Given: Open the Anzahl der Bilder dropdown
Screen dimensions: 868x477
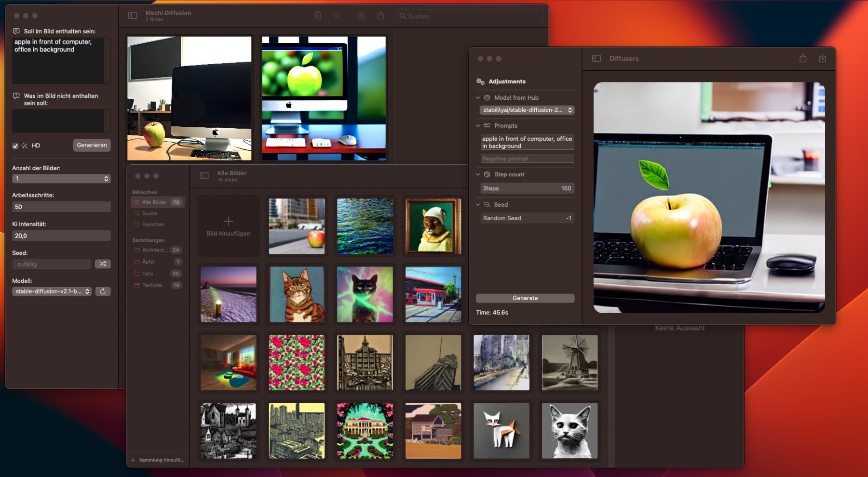Looking at the screenshot, I should point(61,179).
